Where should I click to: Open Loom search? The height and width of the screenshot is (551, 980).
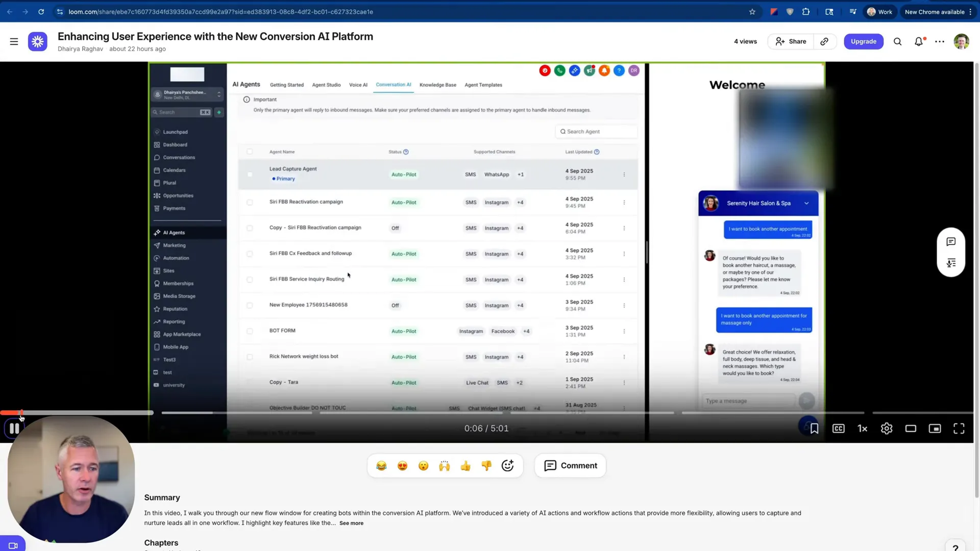(x=897, y=41)
